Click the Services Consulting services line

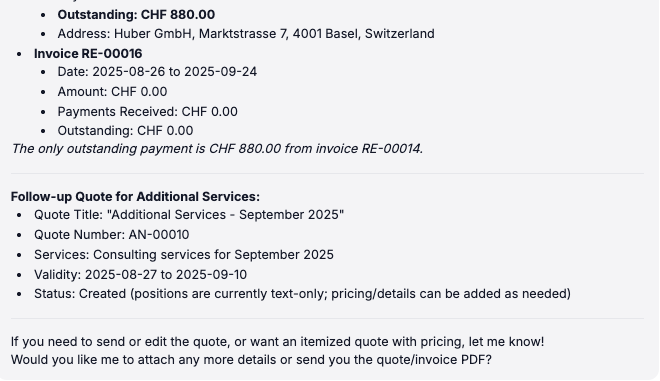pyautogui.click(x=184, y=255)
